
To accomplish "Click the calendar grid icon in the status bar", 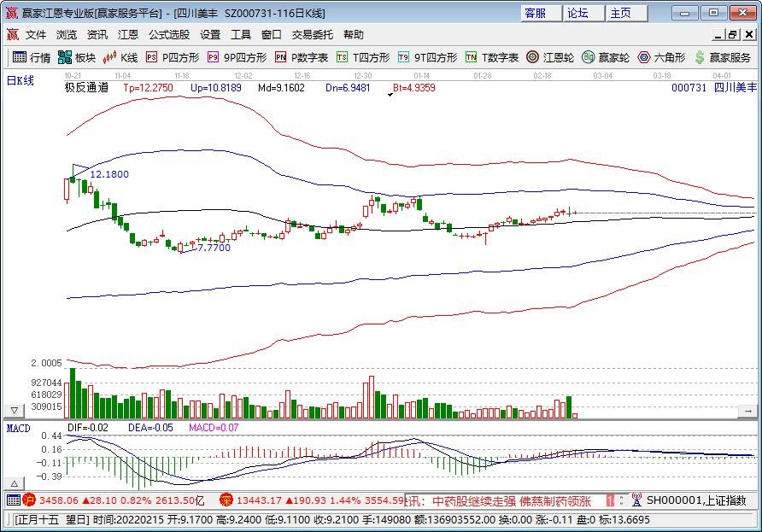I will 14,500.
